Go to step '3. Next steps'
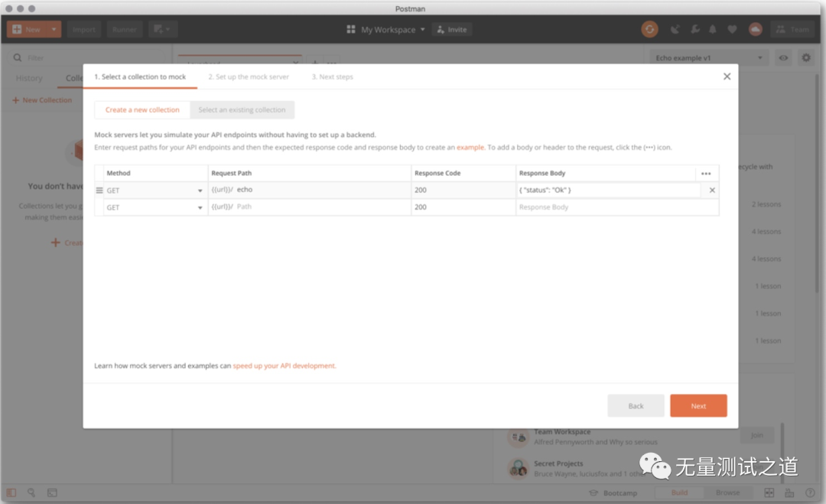Image resolution: width=826 pixels, height=504 pixels. point(333,76)
